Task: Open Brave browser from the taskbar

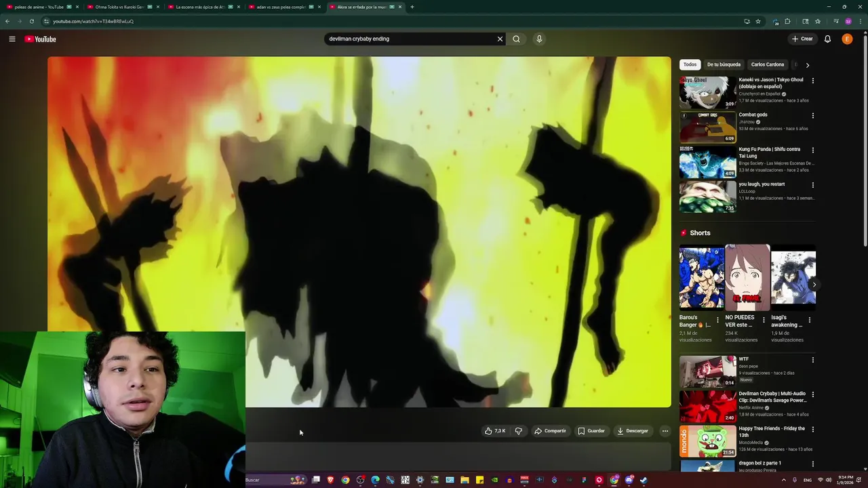Action: (330, 480)
